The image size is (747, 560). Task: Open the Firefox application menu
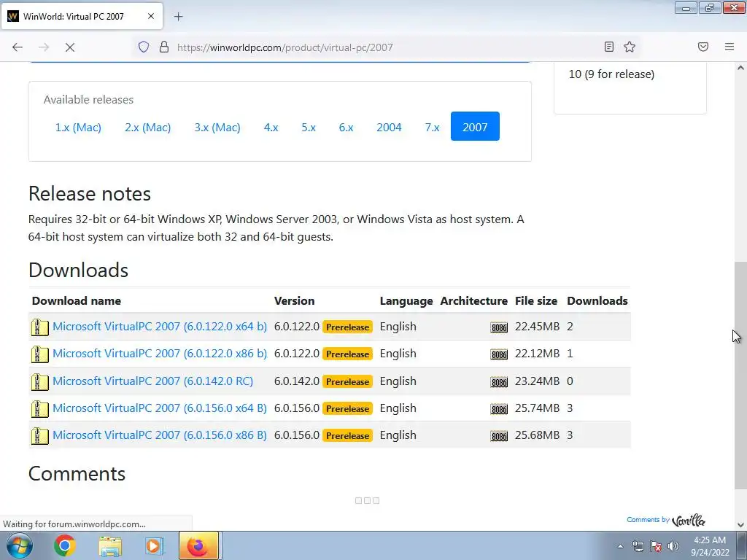(729, 47)
